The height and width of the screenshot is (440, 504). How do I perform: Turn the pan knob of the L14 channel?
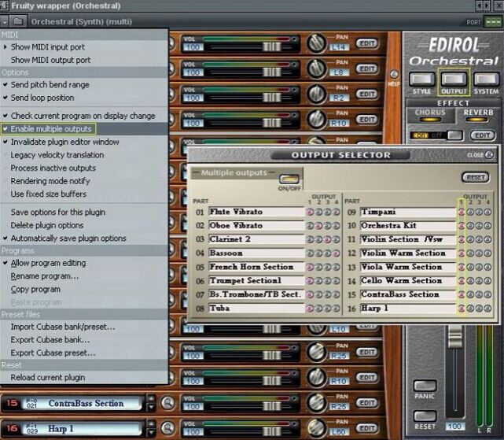[x=316, y=43]
